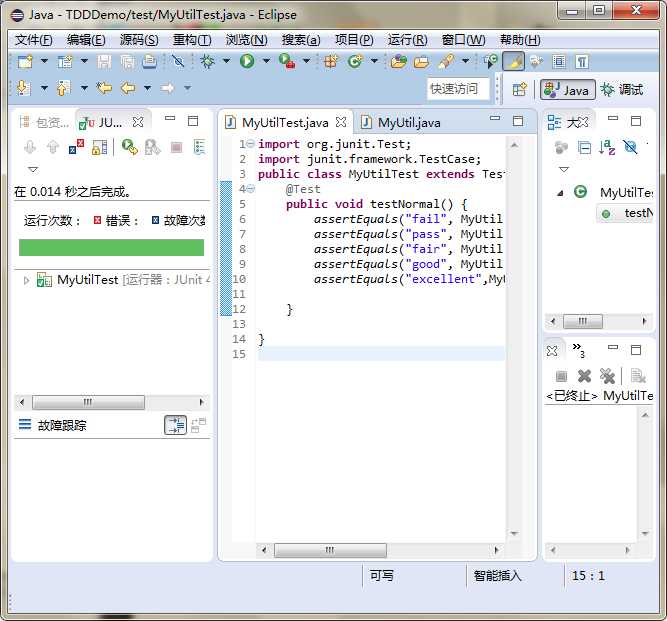Switch to the 调试 perspective
Viewport: 667px width, 621px height.
coord(621,89)
